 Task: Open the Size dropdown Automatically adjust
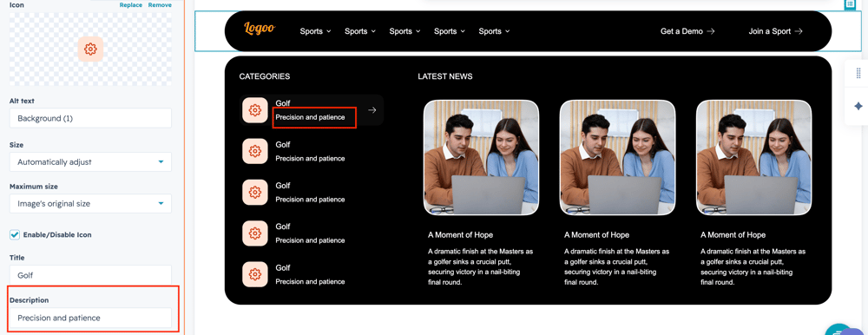click(90, 162)
